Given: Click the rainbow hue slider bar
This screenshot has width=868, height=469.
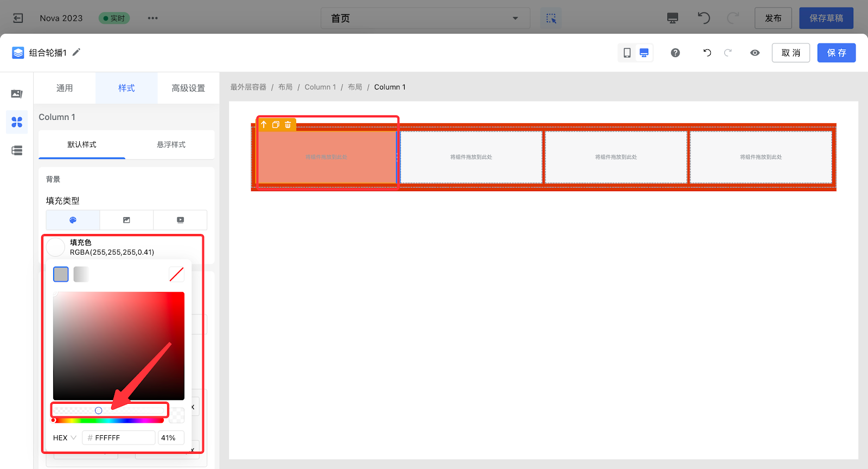Looking at the screenshot, I should tap(108, 420).
